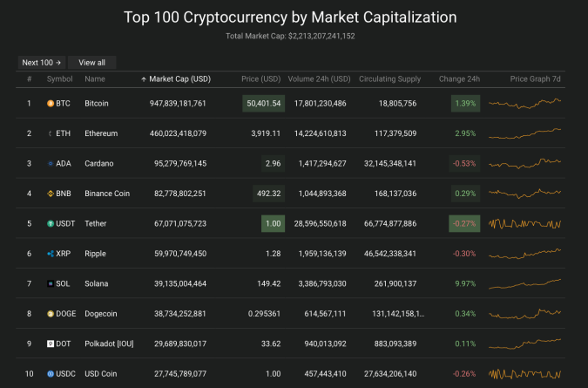Click Tether 24h change -0.27%
Image resolution: width=588 pixels, height=388 pixels.
point(464,223)
